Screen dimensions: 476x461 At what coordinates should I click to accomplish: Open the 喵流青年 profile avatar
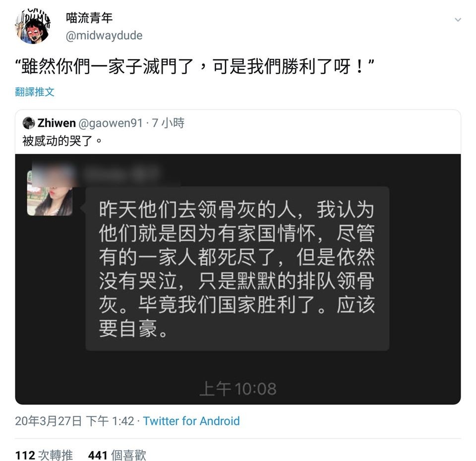(x=33, y=26)
